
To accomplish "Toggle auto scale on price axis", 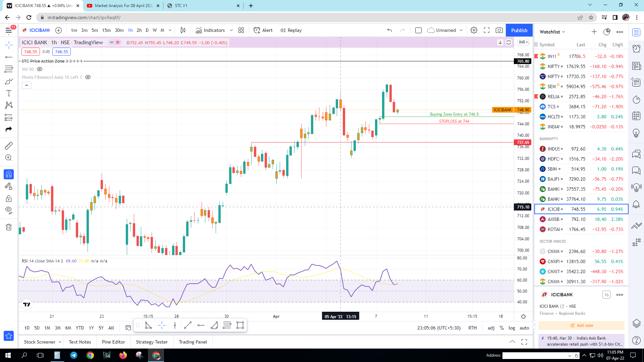I will (x=524, y=328).
